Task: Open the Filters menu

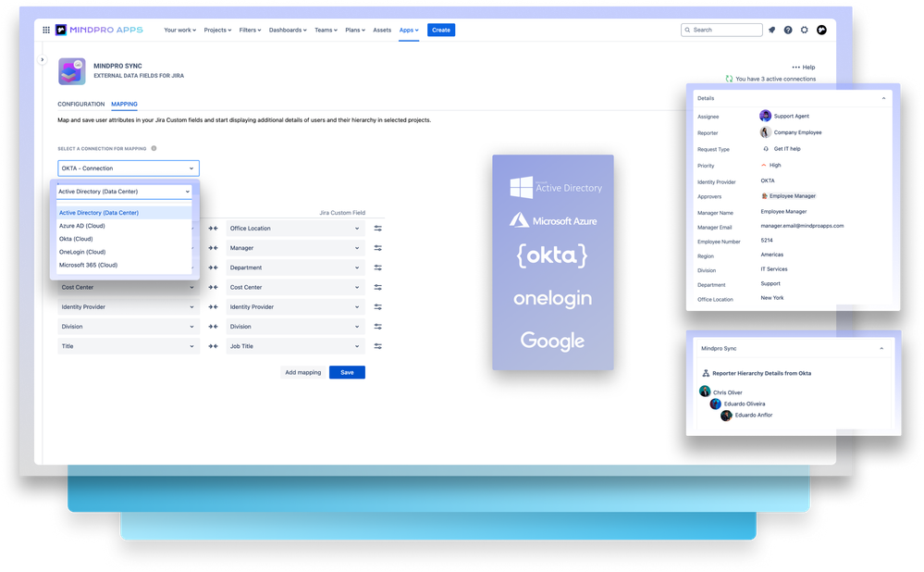Action: (x=250, y=30)
